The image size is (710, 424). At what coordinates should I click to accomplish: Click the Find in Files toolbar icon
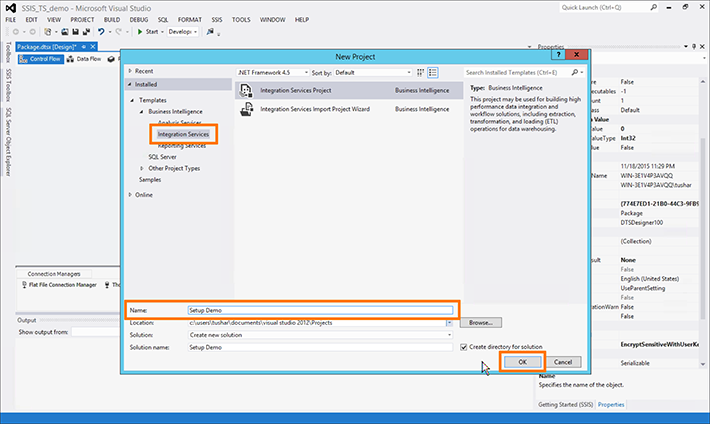point(210,32)
